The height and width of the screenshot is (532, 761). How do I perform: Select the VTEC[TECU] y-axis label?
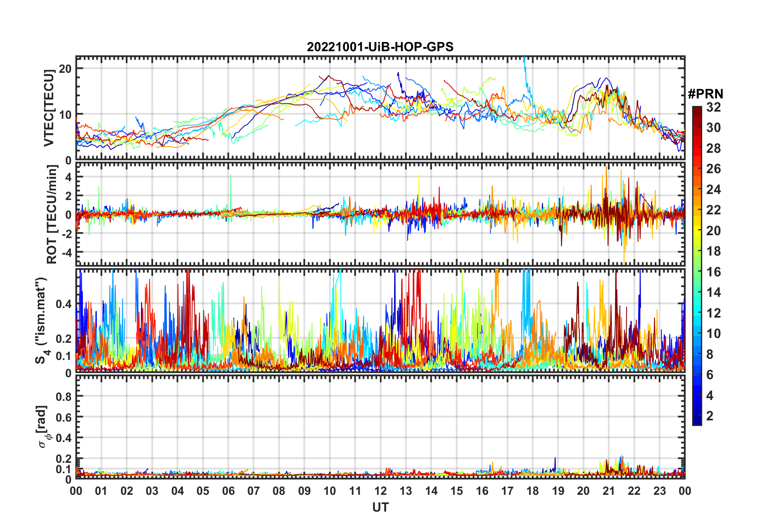(x=49, y=108)
